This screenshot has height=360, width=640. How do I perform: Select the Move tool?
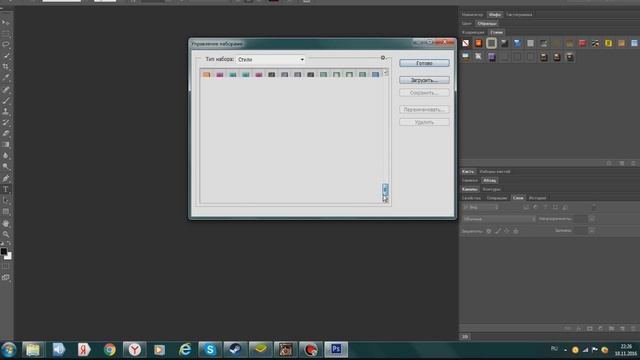tap(6, 23)
